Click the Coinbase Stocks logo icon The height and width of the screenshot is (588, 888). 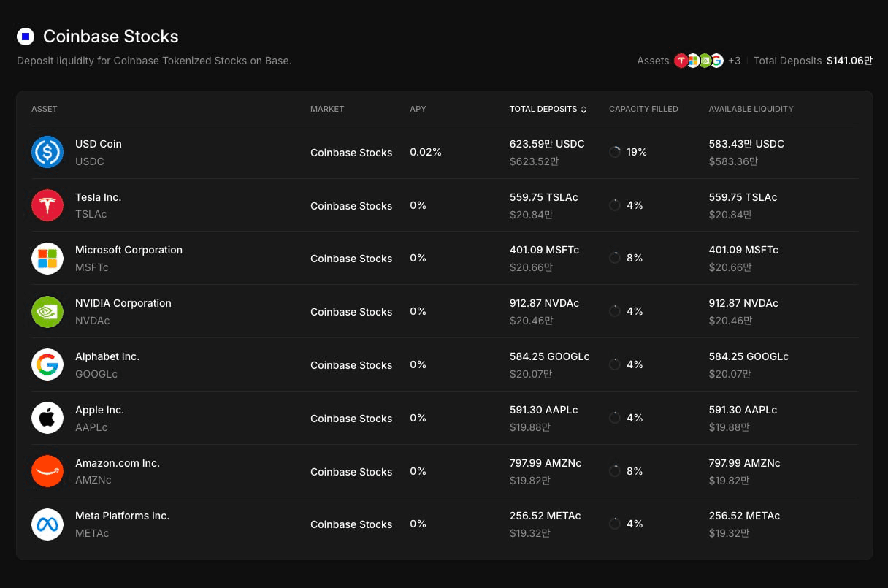point(26,36)
